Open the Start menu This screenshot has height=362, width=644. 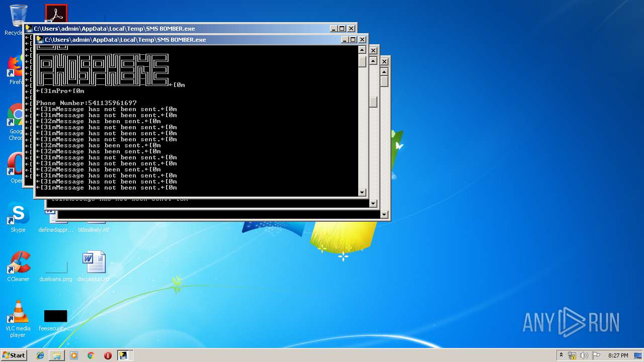(14, 355)
